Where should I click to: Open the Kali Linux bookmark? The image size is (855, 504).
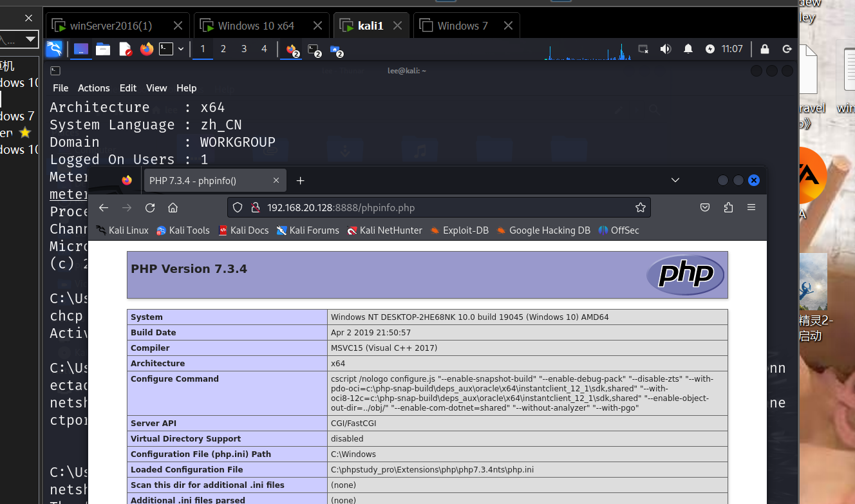(x=122, y=230)
